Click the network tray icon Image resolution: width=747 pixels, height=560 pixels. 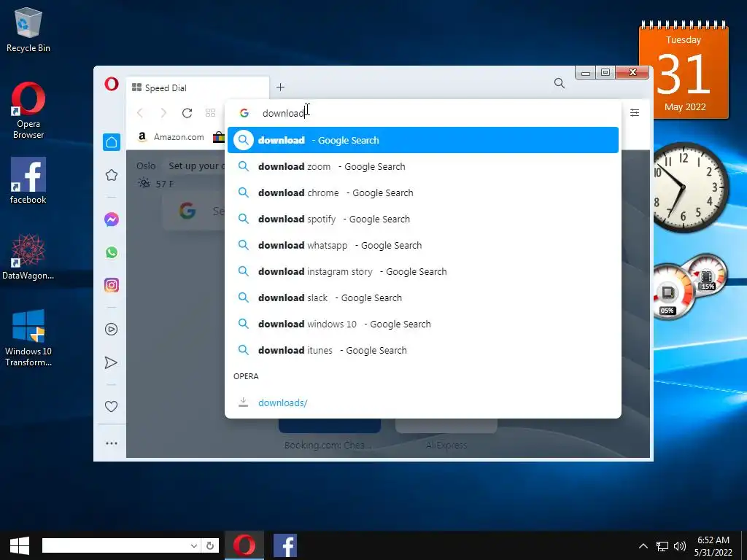coord(662,546)
